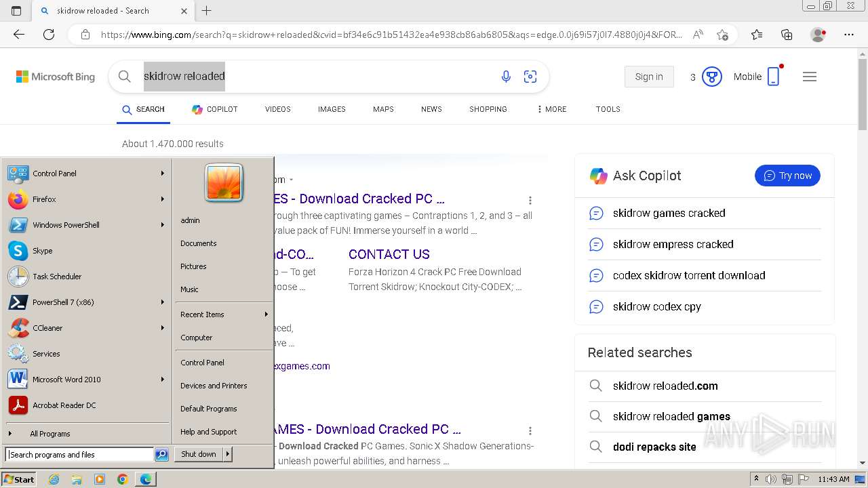
Task: Expand All Programs list
Action: pyautogui.click(x=86, y=434)
